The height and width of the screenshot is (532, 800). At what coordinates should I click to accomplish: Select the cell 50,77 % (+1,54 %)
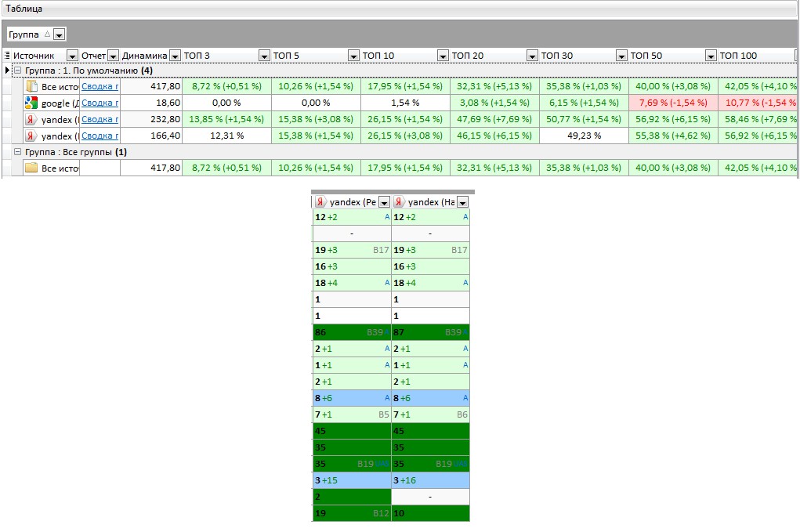click(x=584, y=119)
